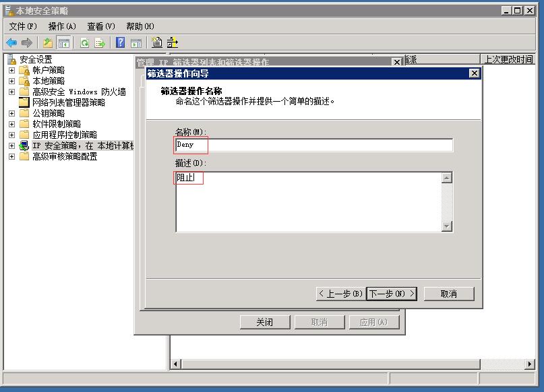Click the Back navigation arrow
Image resolution: width=544 pixels, height=392 pixels.
click(11, 42)
